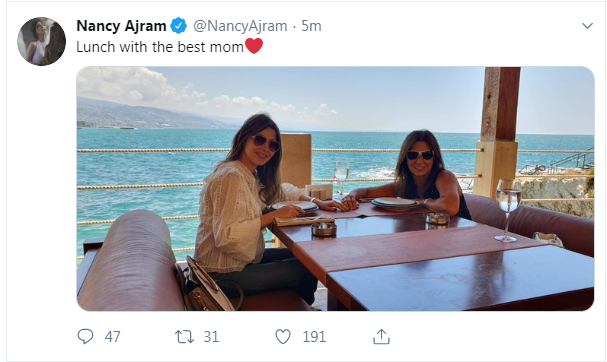Image resolution: width=607 pixels, height=362 pixels.
Task: Open the attached seaside lunch photo
Action: click(x=335, y=189)
